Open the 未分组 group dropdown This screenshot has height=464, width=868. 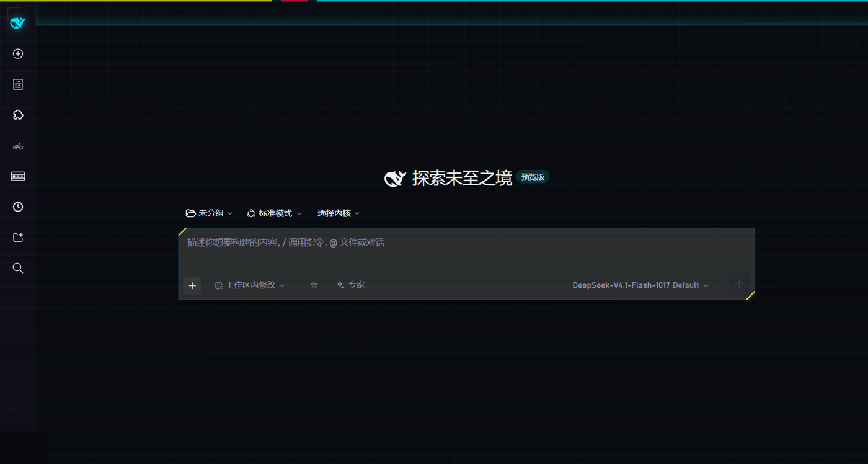point(209,213)
